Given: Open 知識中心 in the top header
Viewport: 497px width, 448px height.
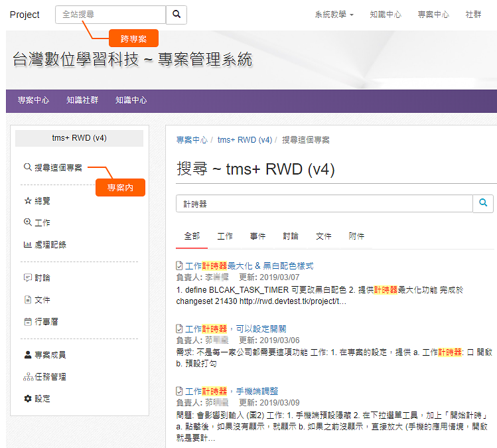Looking at the screenshot, I should 386,15.
